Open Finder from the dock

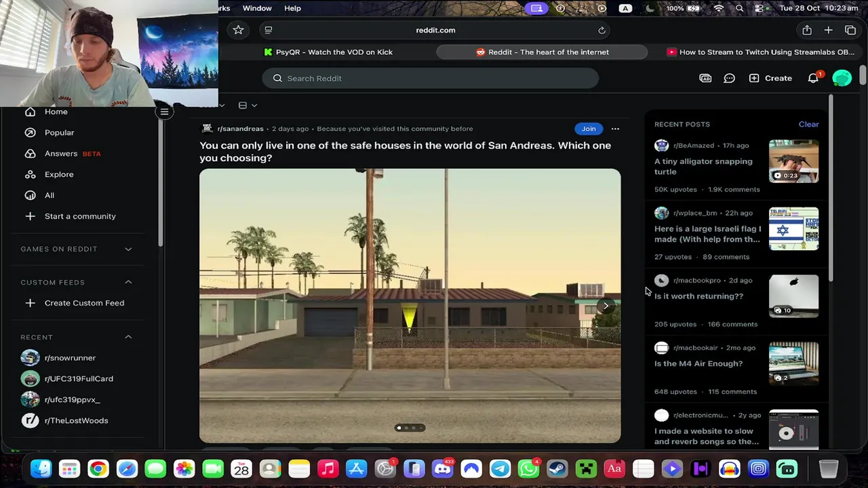pos(41,469)
